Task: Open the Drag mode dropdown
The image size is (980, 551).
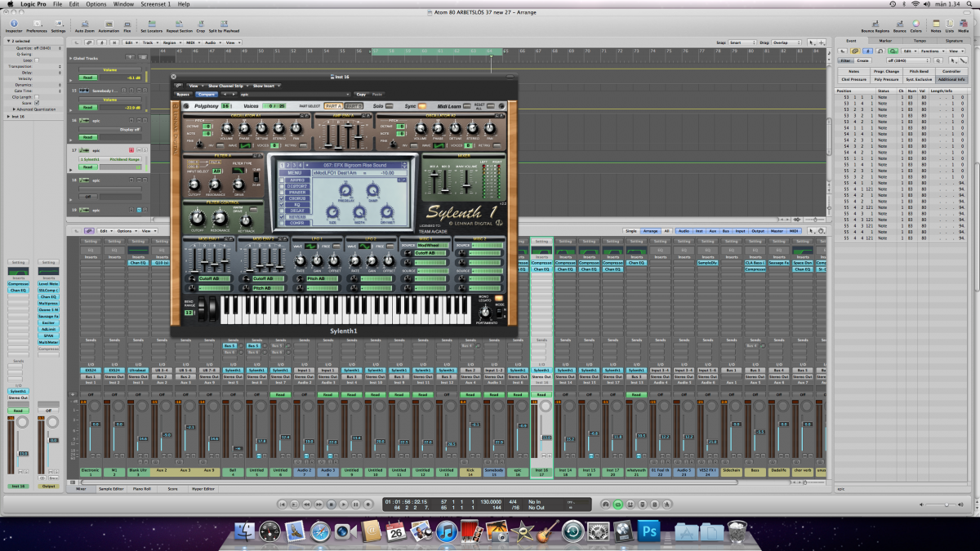Action: pyautogui.click(x=786, y=42)
